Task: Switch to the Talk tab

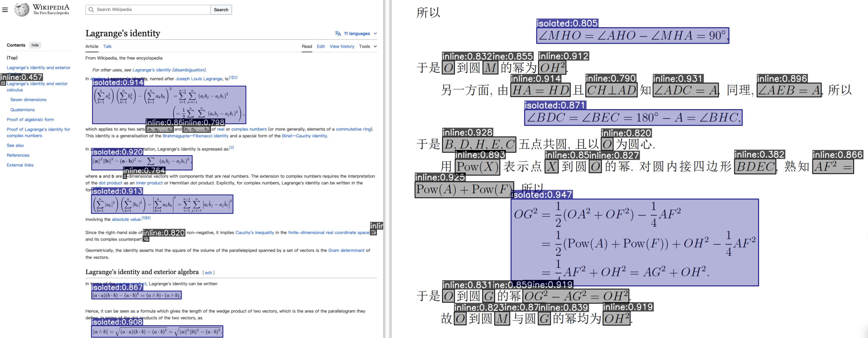Action: (x=107, y=46)
